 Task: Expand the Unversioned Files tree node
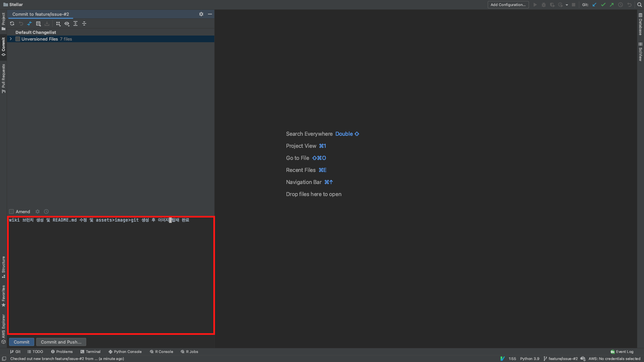(x=11, y=39)
